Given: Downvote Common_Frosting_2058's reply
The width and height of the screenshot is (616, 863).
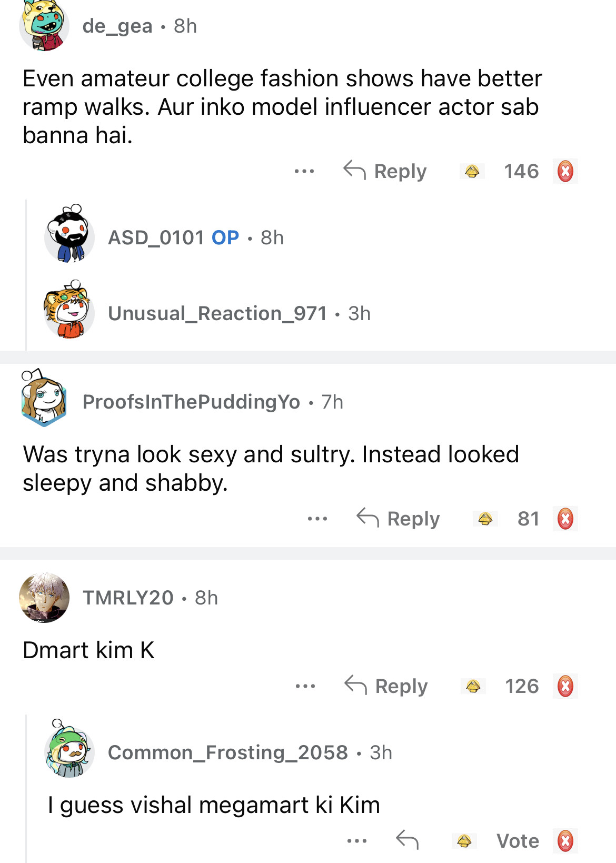Looking at the screenshot, I should click(x=565, y=841).
